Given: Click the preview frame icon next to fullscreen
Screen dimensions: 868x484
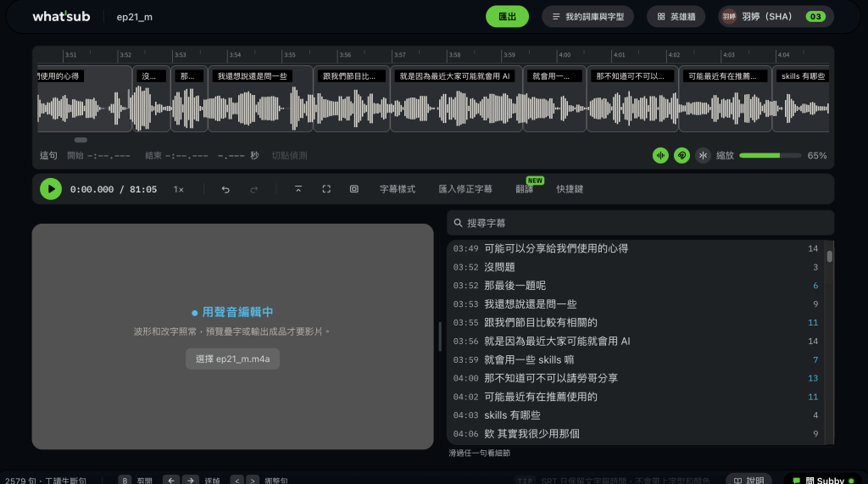Looking at the screenshot, I should (354, 189).
